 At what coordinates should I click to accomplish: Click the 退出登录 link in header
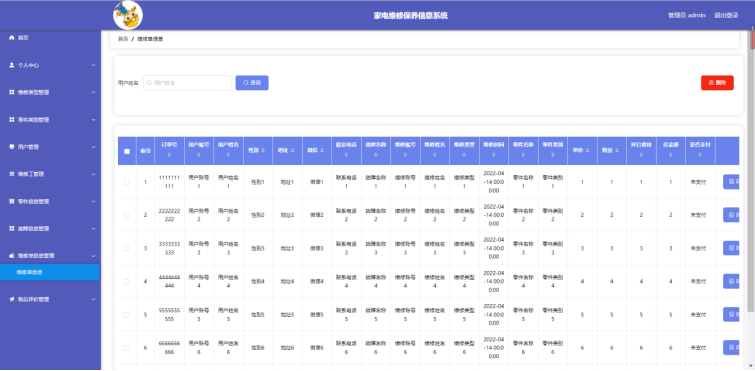[x=726, y=15]
